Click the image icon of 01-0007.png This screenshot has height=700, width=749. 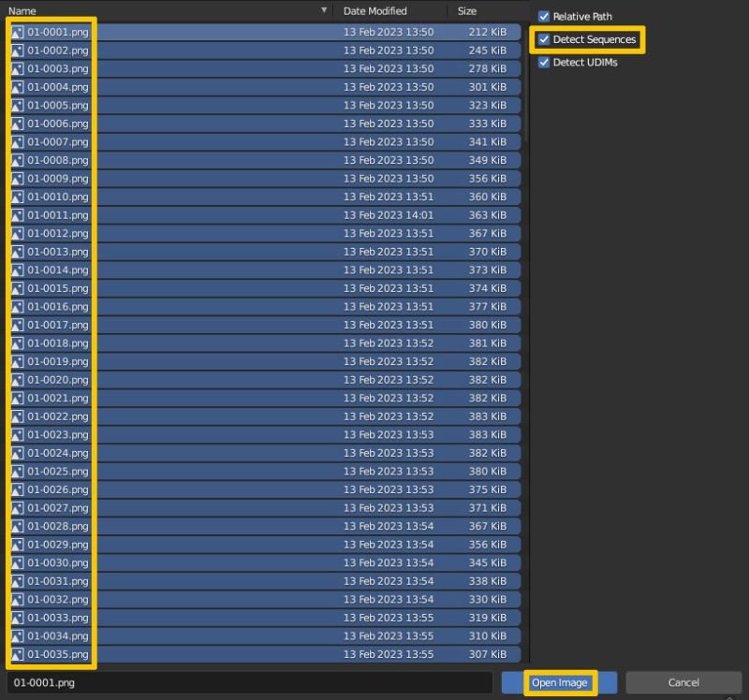coord(17,142)
